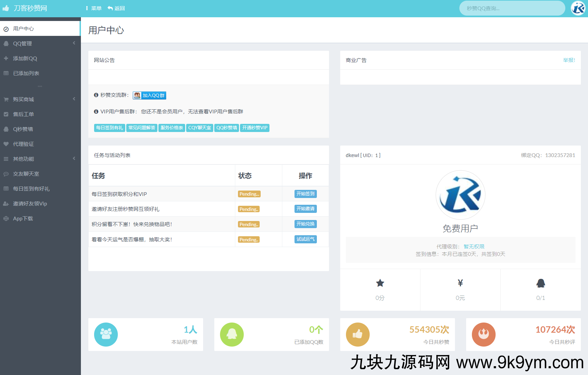Expand the 购买商城 sidebar section

tap(40, 100)
